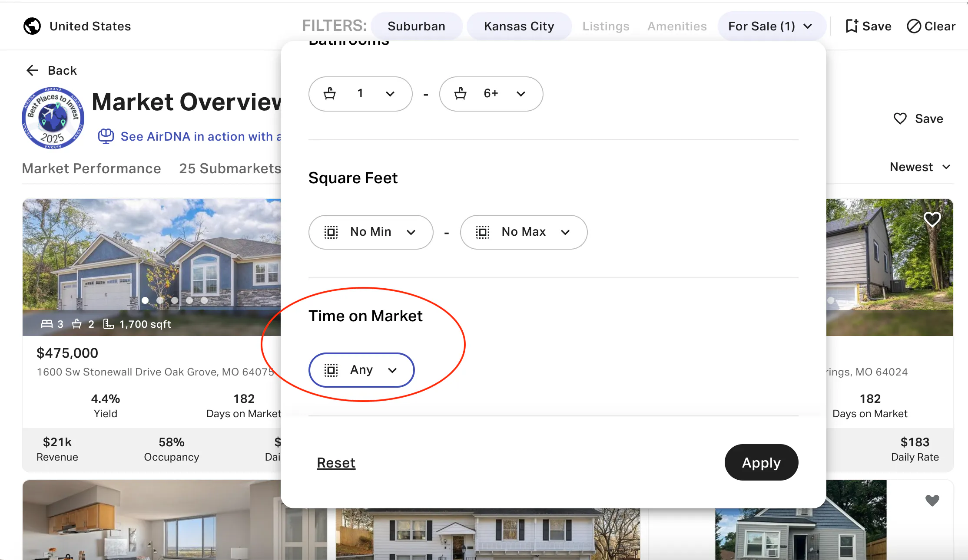This screenshot has height=560, width=968.
Task: Open the blue house listing photo
Action: point(152,267)
